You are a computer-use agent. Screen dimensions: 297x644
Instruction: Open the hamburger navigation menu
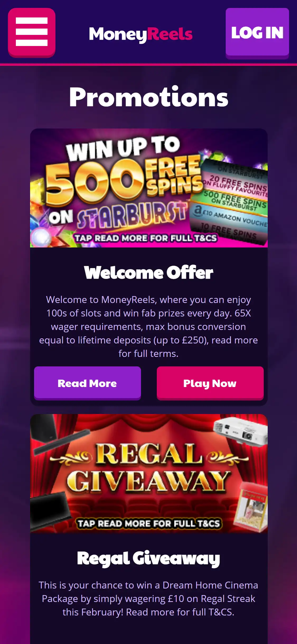click(x=32, y=32)
